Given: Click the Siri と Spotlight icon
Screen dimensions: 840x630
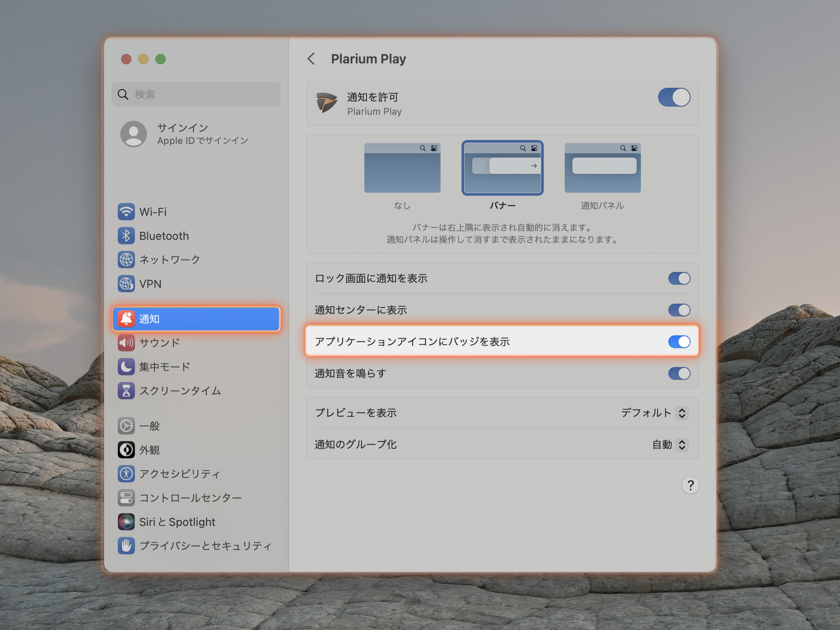Looking at the screenshot, I should pos(126,522).
